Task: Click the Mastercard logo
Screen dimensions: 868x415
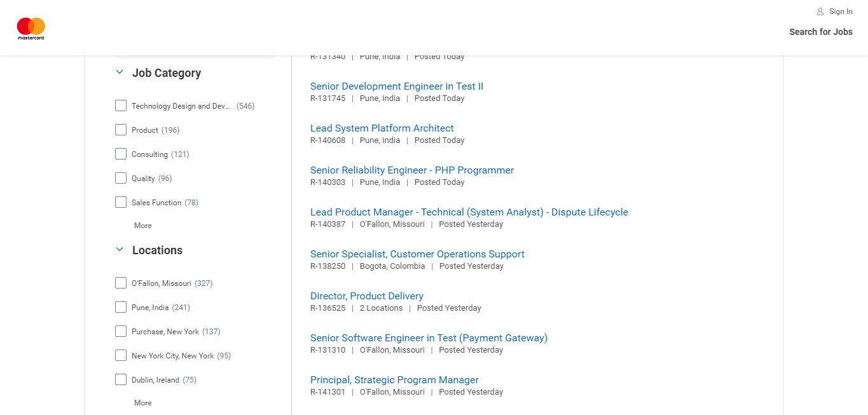Action: tap(31, 29)
